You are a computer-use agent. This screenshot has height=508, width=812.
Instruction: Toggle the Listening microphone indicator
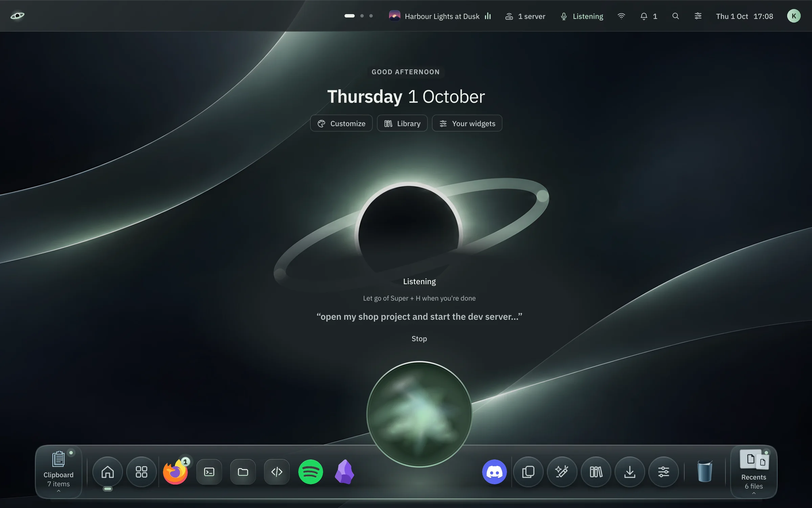[582, 16]
